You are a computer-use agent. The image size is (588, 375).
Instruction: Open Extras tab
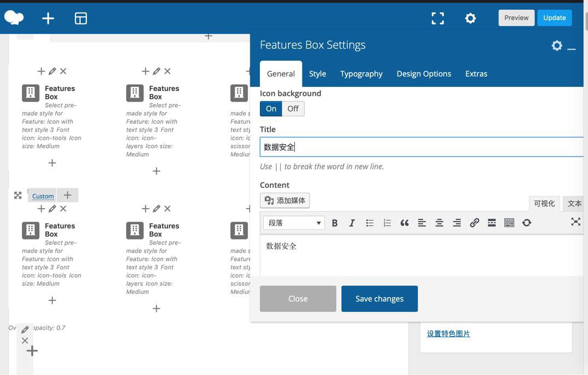pyautogui.click(x=476, y=74)
